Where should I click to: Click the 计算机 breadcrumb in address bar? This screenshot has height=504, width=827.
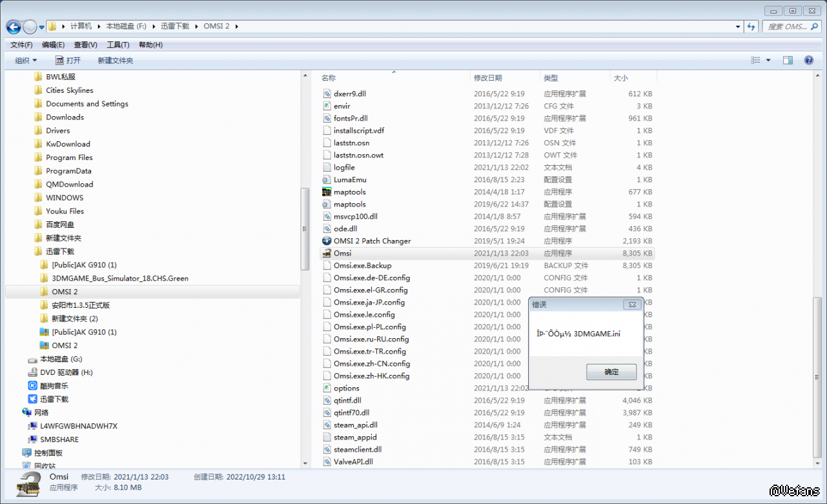[81, 26]
